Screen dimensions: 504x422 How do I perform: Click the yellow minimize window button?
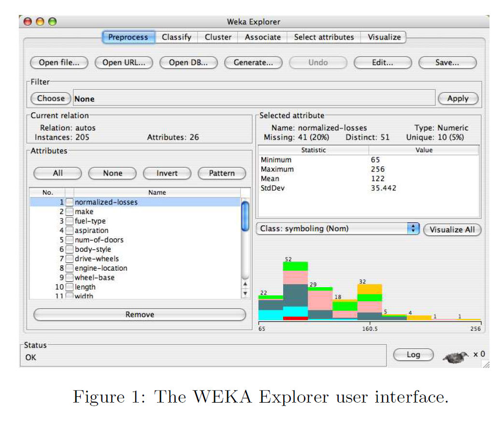(x=40, y=22)
